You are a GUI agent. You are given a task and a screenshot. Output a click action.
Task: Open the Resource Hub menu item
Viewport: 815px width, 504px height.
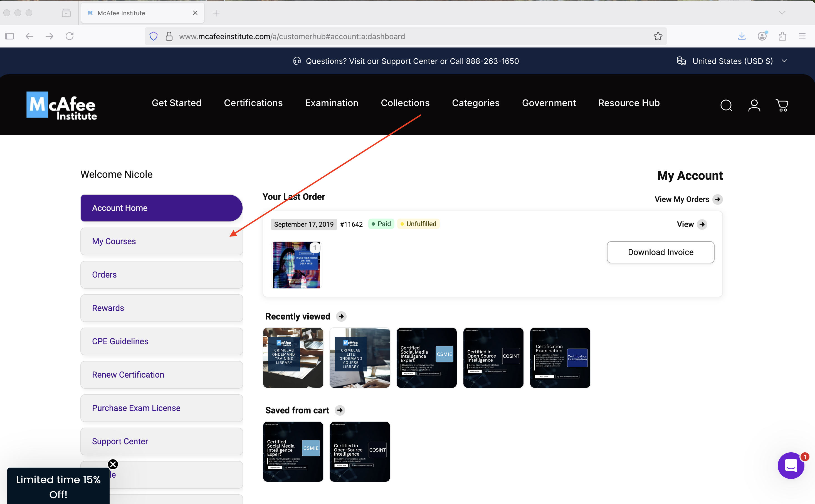click(x=629, y=103)
